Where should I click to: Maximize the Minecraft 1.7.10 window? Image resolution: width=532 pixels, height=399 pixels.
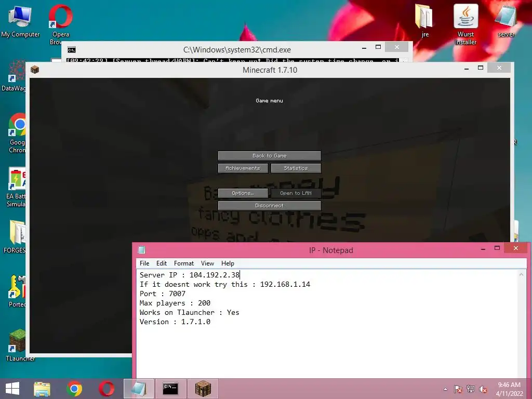pos(481,68)
